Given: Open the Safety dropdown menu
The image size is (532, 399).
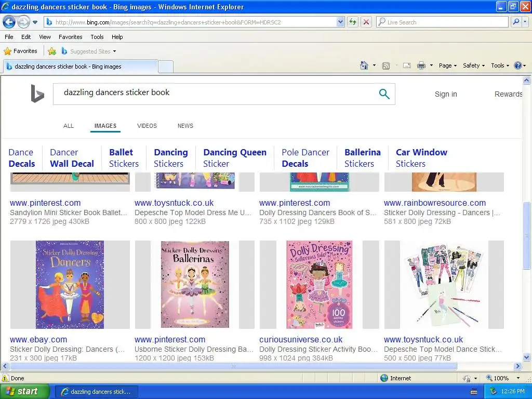Looking at the screenshot, I should tap(474, 65).
